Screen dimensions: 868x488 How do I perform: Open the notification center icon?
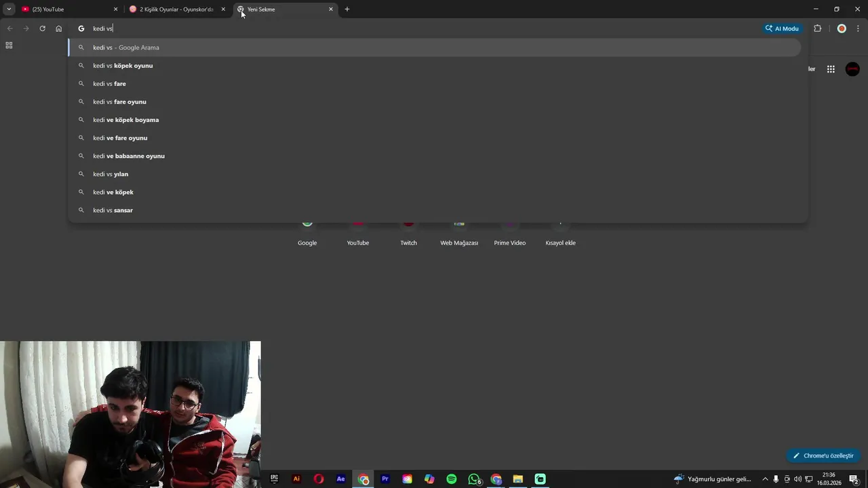(x=854, y=479)
